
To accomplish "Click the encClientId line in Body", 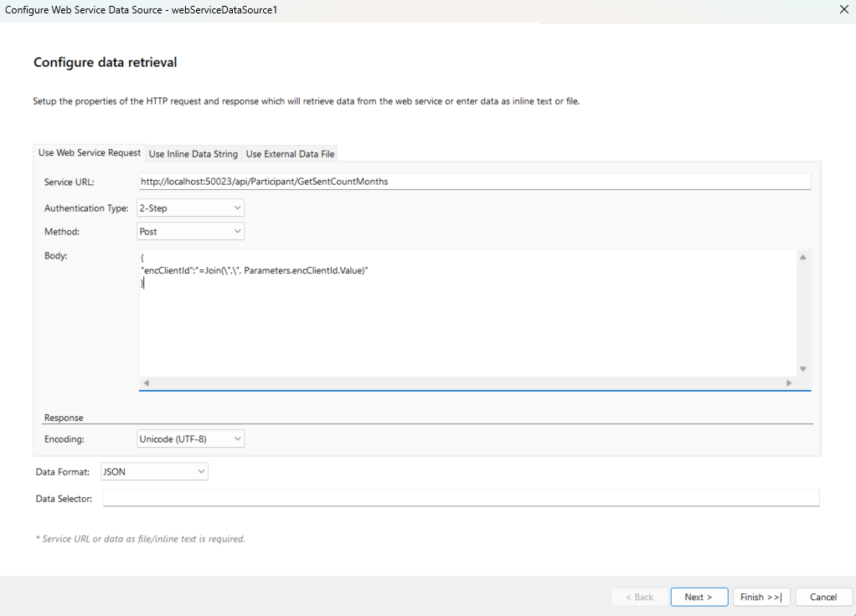I will pyautogui.click(x=255, y=270).
